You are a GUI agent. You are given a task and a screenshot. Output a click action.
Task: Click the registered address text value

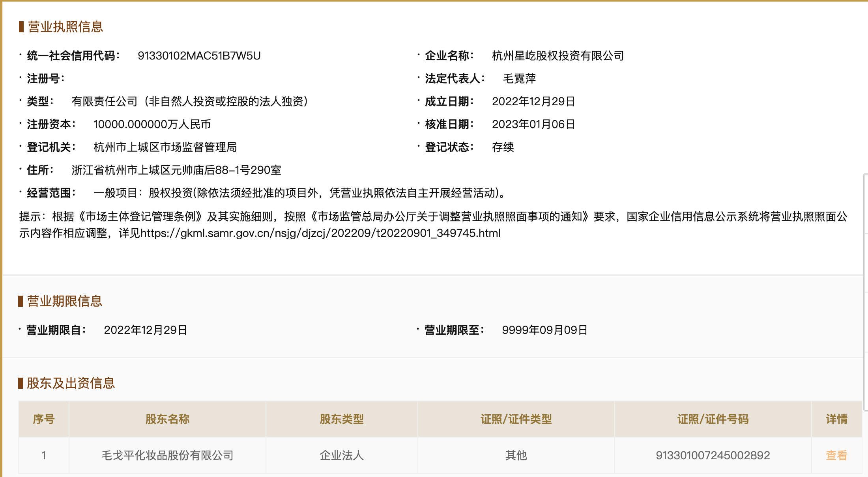click(176, 170)
